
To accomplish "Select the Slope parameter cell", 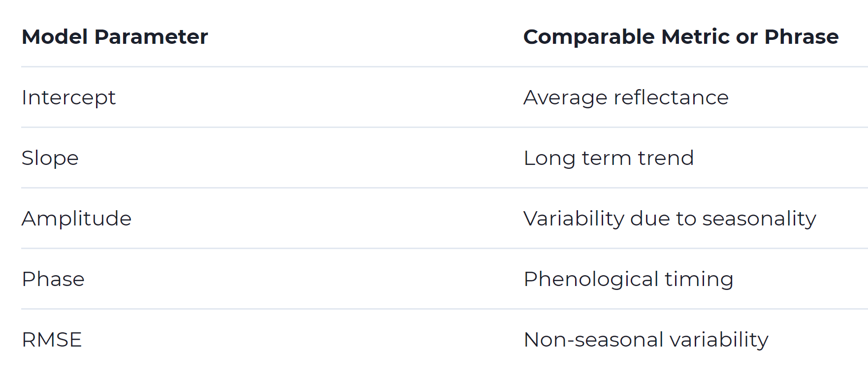I will click(50, 158).
